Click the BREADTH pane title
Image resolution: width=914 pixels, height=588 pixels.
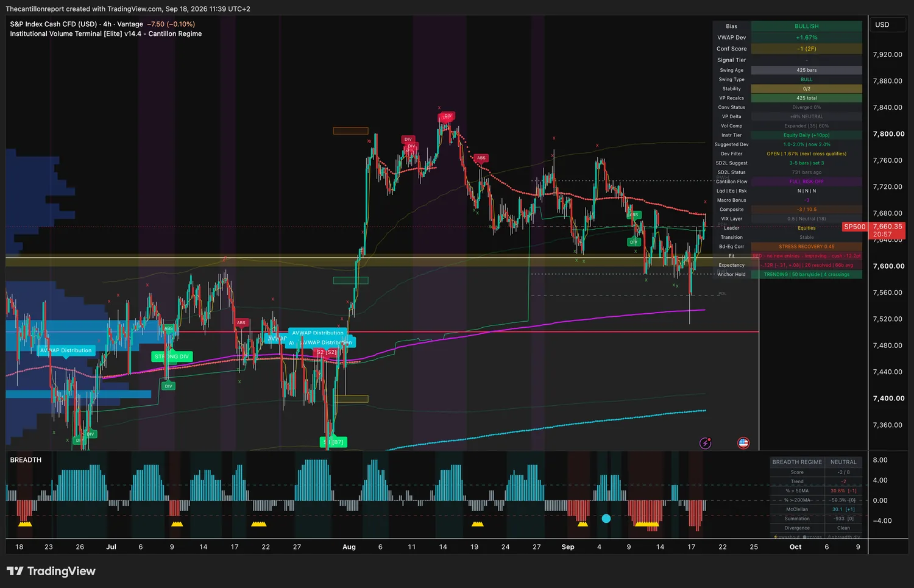(x=26, y=460)
